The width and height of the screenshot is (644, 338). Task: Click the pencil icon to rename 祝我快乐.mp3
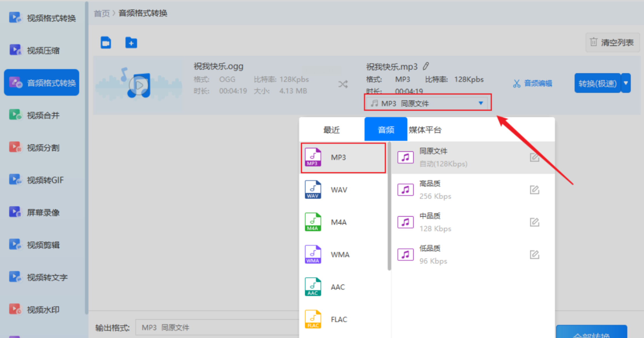pos(426,66)
